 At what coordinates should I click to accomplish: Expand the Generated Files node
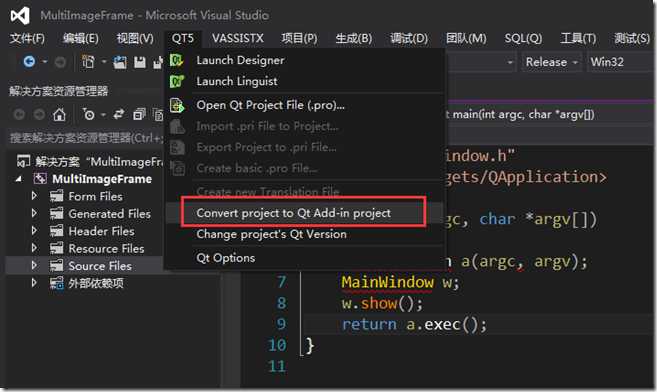tap(34, 213)
